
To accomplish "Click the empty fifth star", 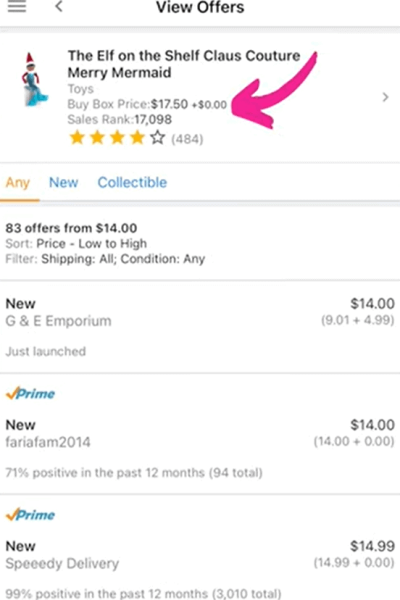I will [157, 138].
